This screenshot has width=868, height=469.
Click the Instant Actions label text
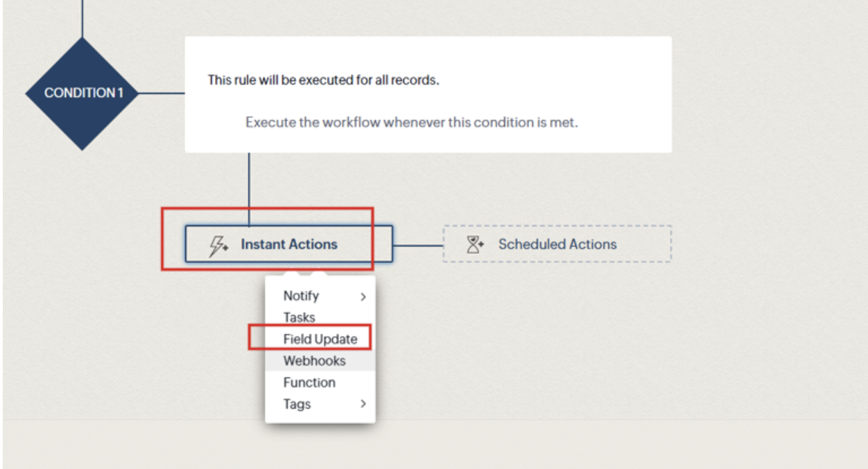pyautogui.click(x=289, y=244)
